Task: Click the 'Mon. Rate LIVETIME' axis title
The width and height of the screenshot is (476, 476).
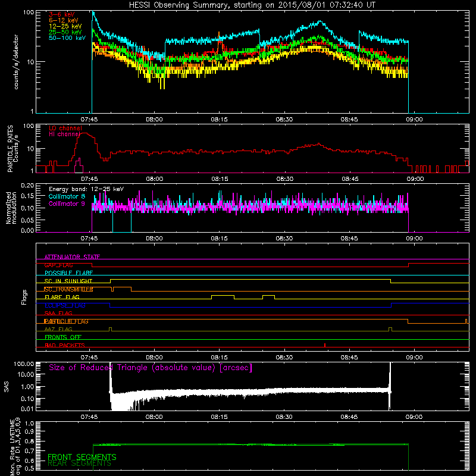Action: click(12, 447)
